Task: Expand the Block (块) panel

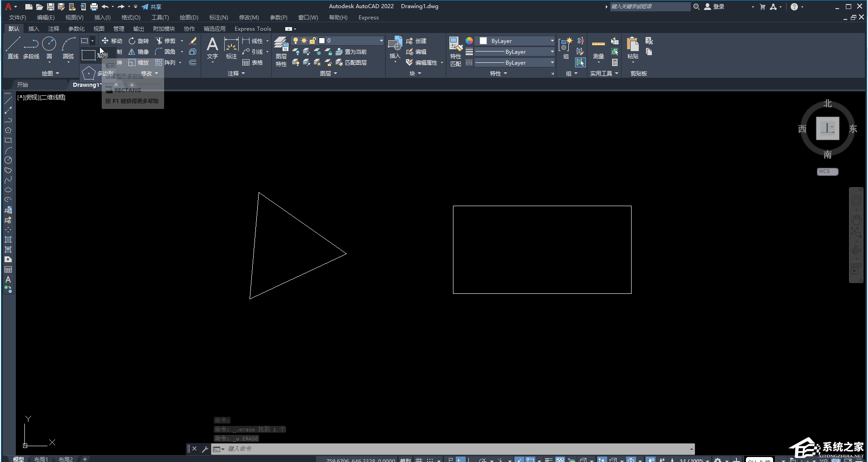Action: point(415,73)
